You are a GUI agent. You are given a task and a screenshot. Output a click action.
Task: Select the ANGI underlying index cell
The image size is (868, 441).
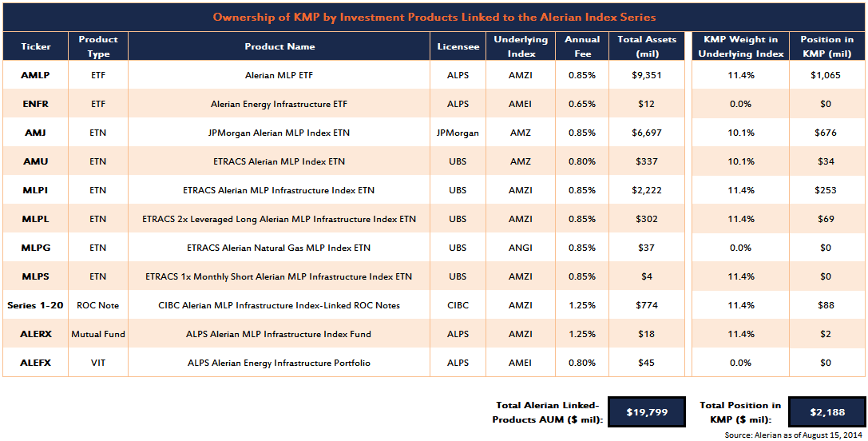click(x=521, y=248)
